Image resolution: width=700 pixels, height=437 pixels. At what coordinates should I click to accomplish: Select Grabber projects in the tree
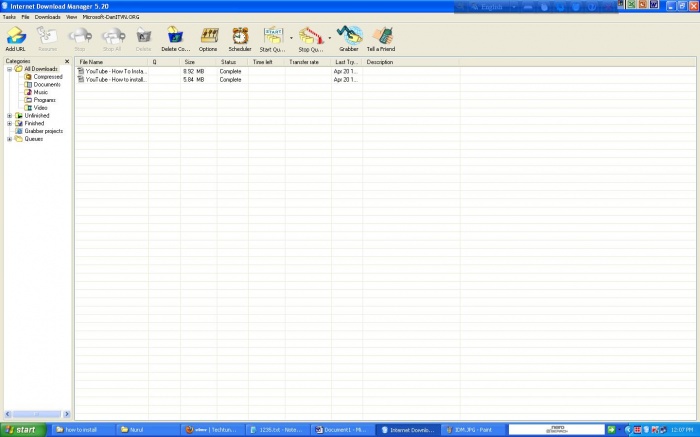click(x=44, y=131)
